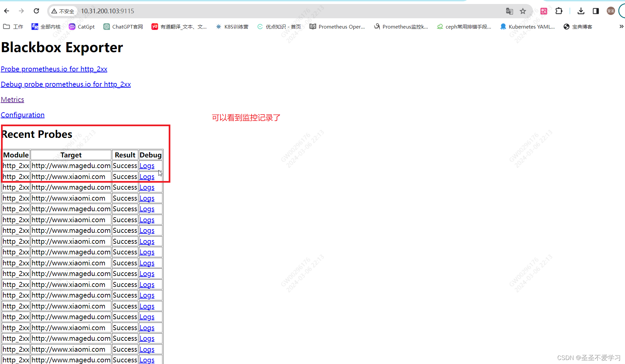The width and height of the screenshot is (625, 364).
Task: Open Logs for first magedu.com probe row
Action: coord(147,166)
